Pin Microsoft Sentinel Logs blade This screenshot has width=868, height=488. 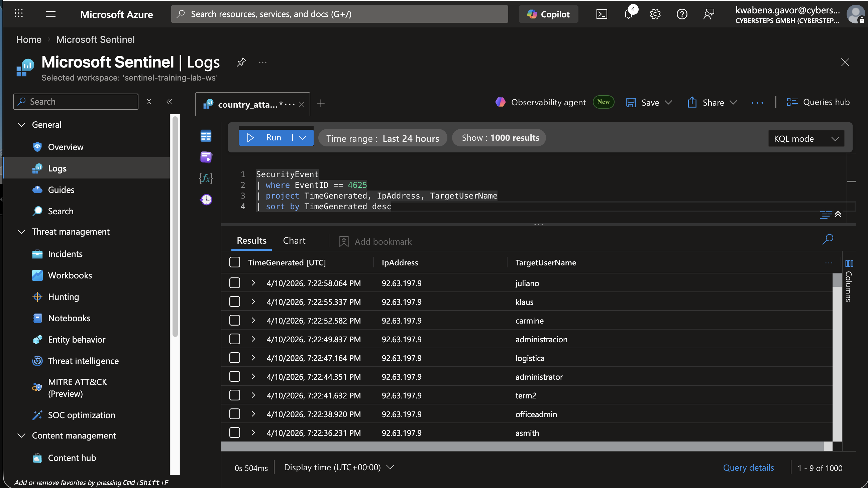click(241, 62)
